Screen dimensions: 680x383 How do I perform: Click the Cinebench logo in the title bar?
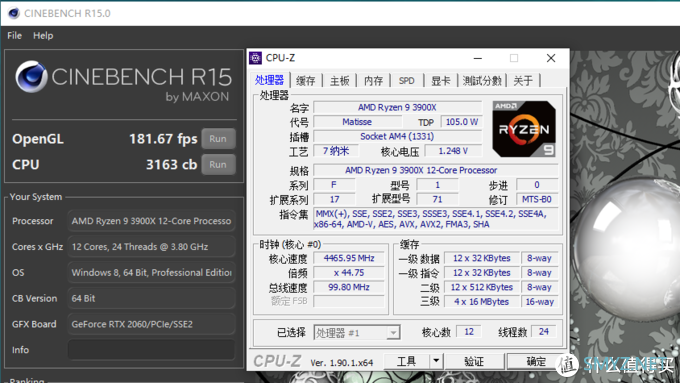pos(14,13)
